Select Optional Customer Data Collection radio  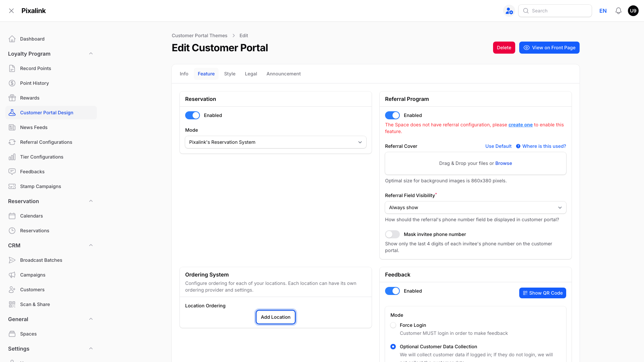[x=393, y=347]
